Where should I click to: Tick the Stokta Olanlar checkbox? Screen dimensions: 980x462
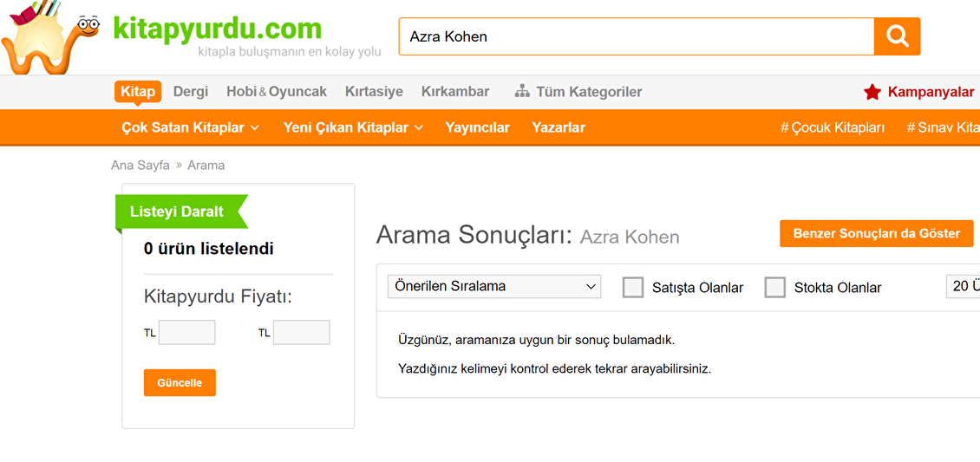coord(775,287)
